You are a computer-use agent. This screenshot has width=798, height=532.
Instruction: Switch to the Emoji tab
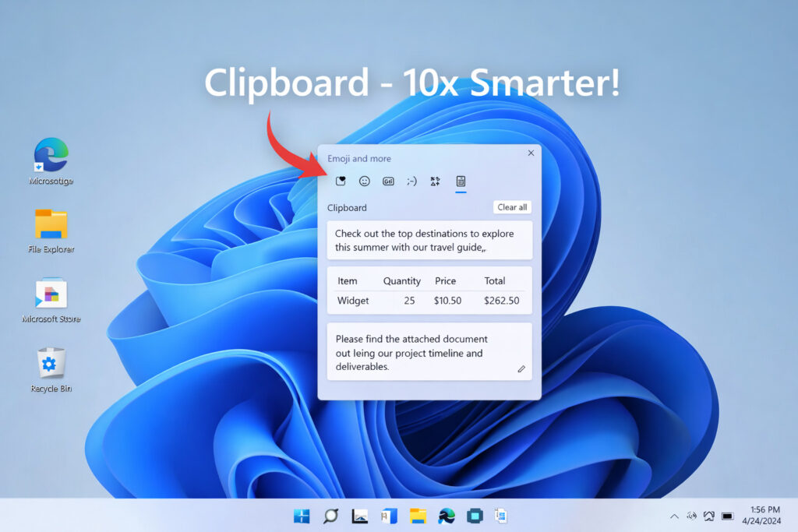tap(364, 181)
